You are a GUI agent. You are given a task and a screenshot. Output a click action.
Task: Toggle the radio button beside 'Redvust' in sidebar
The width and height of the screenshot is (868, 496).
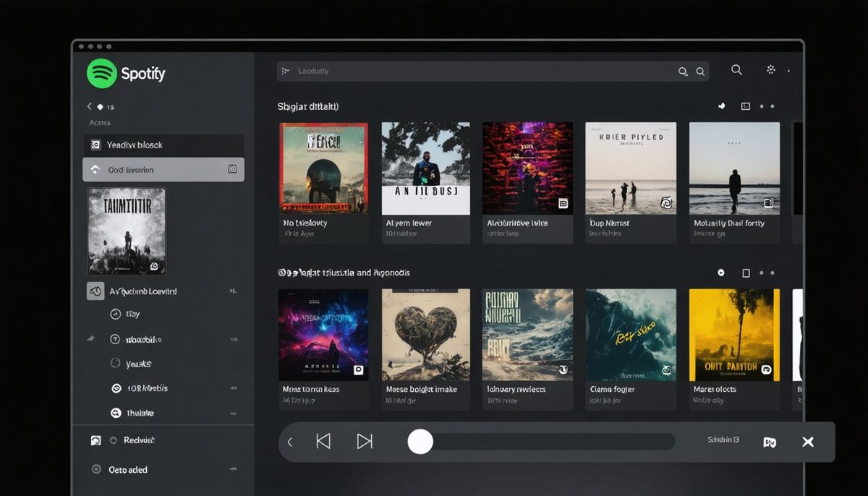click(x=114, y=440)
